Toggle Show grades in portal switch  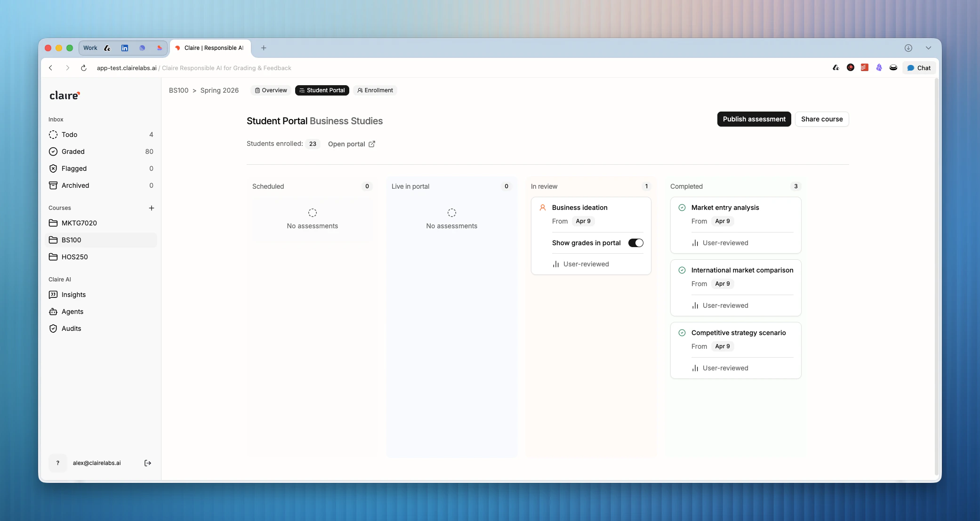tap(635, 243)
